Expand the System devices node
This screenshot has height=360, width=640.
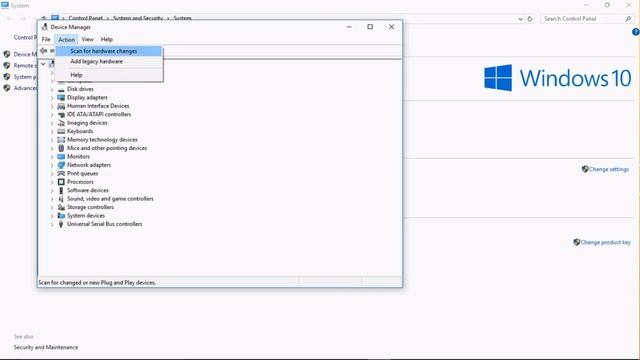(x=52, y=216)
